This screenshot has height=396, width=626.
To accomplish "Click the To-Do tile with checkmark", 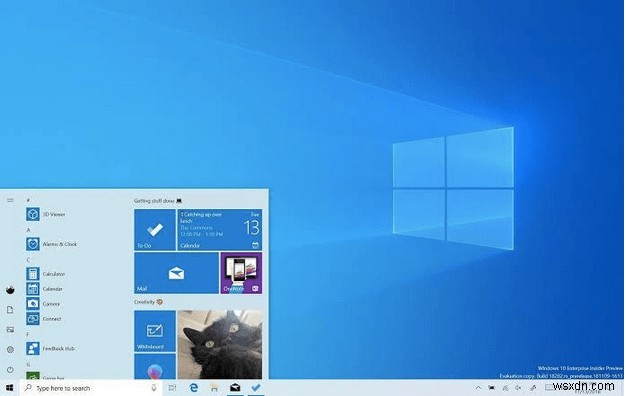I will pos(155,230).
